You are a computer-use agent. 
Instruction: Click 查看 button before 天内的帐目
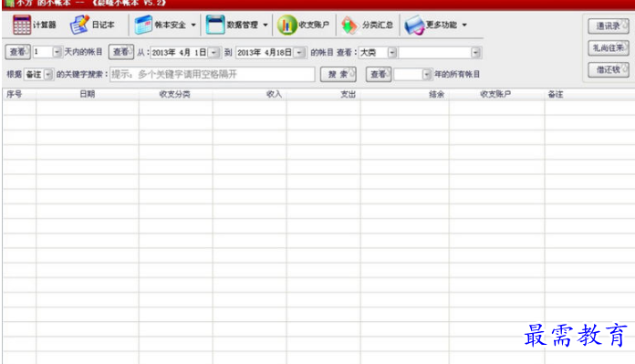pyautogui.click(x=17, y=52)
